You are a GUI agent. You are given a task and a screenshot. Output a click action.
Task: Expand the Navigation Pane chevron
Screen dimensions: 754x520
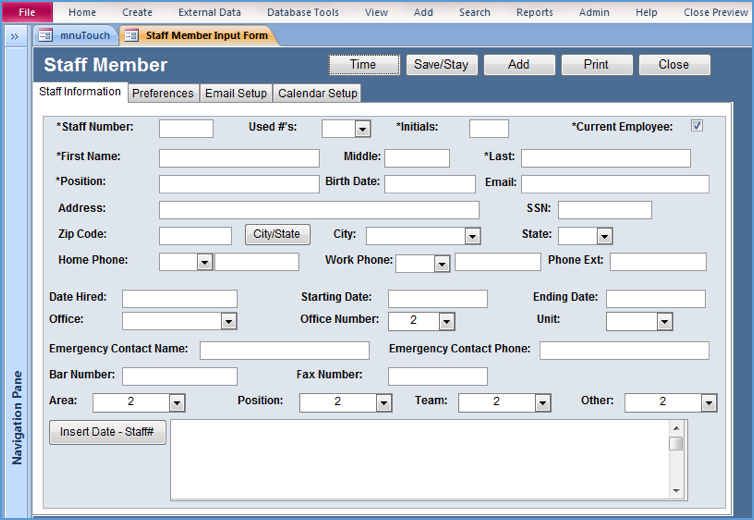tap(15, 36)
